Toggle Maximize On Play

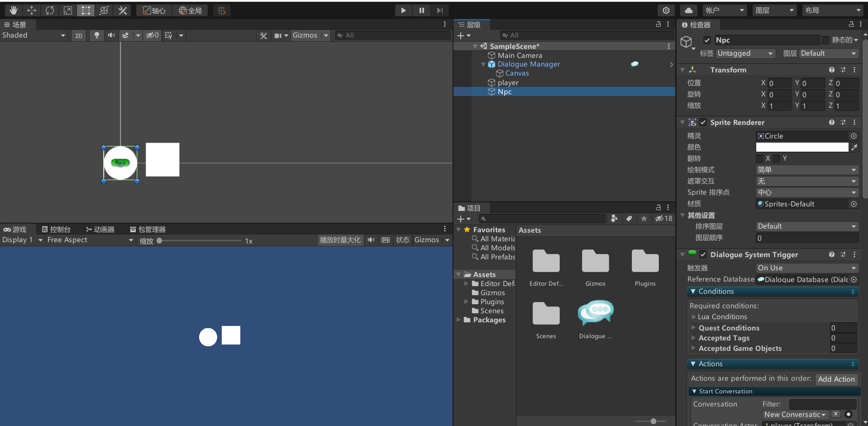340,240
